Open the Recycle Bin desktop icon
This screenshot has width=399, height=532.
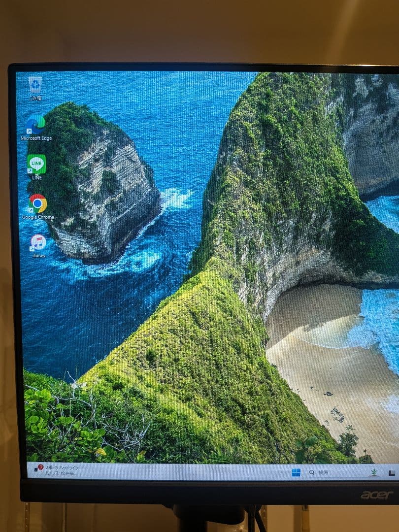35,84
